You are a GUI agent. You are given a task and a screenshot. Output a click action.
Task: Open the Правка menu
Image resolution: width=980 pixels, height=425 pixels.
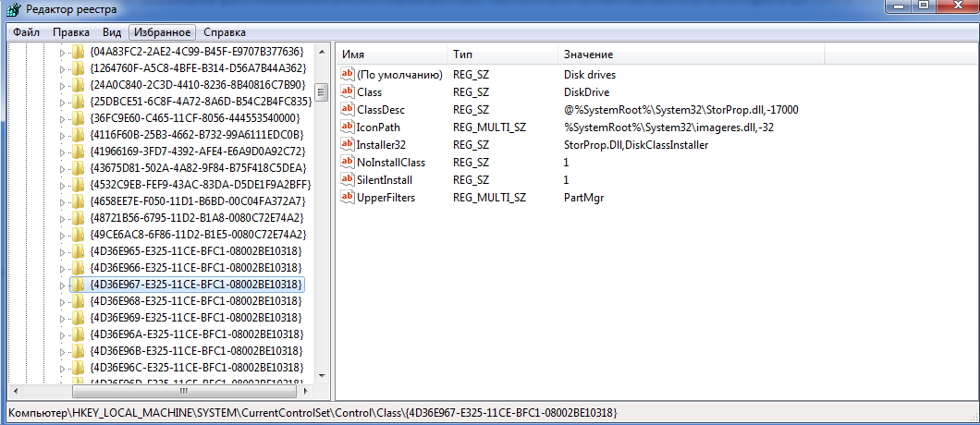click(x=70, y=32)
